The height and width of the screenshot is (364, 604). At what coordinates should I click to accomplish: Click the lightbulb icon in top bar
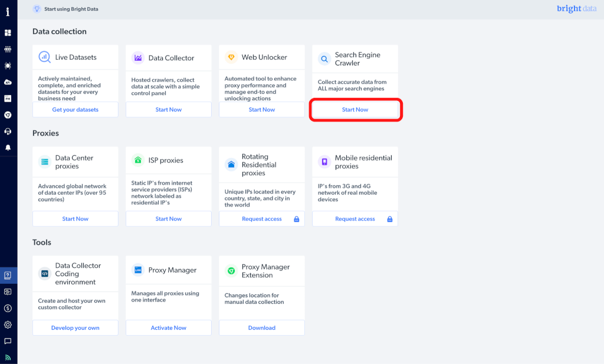pos(37,9)
